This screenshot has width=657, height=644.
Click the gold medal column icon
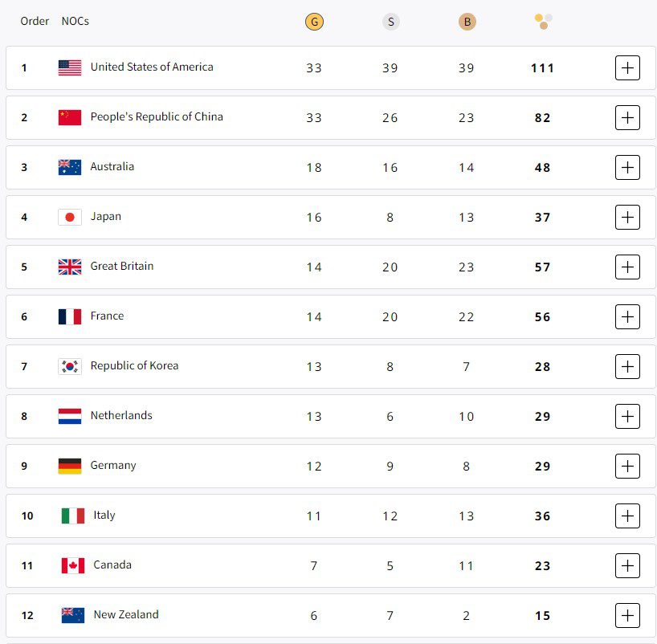(314, 22)
